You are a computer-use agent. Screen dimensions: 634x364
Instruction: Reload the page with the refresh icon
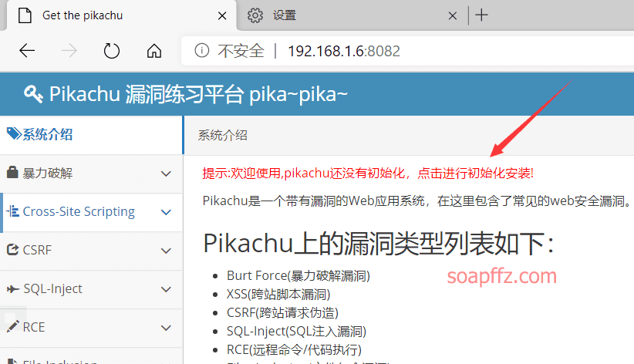112,51
